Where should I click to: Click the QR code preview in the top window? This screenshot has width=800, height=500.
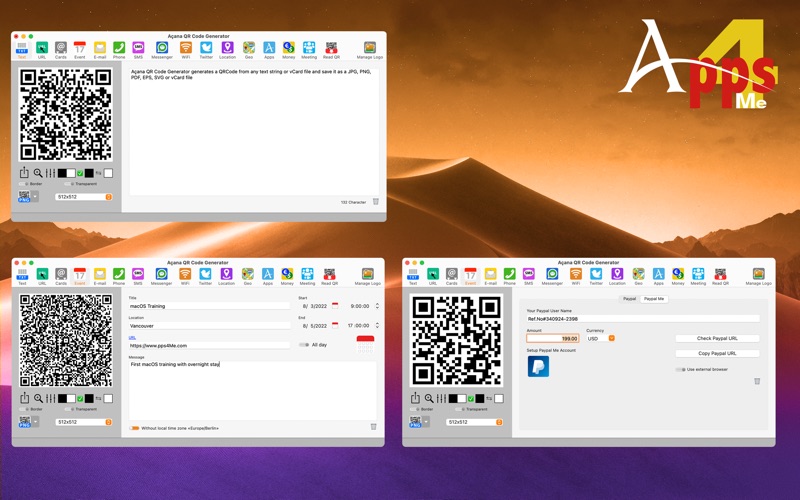[x=66, y=115]
